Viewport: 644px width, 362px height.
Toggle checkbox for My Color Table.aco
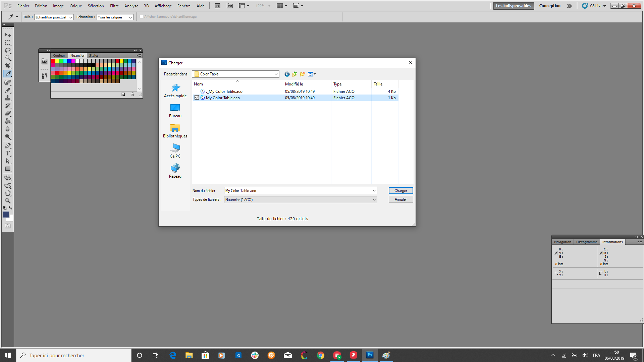197,98
